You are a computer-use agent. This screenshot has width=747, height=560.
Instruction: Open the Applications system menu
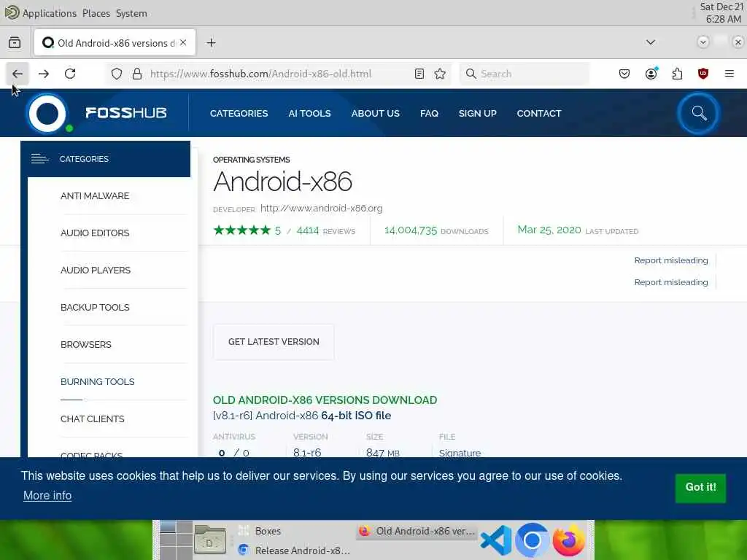pyautogui.click(x=50, y=13)
